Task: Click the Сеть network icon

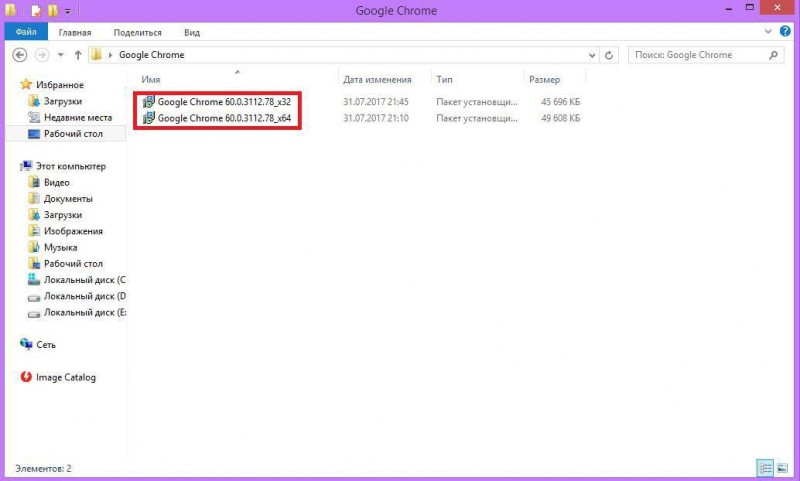Action: [26, 344]
